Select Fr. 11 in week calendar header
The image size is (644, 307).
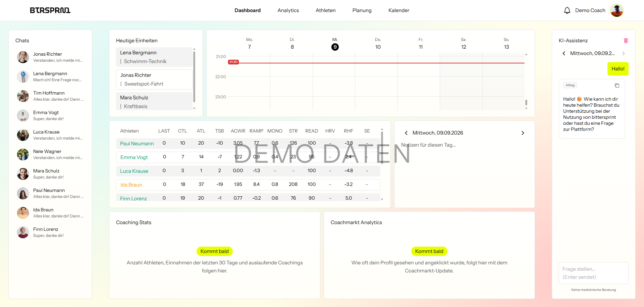[421, 44]
